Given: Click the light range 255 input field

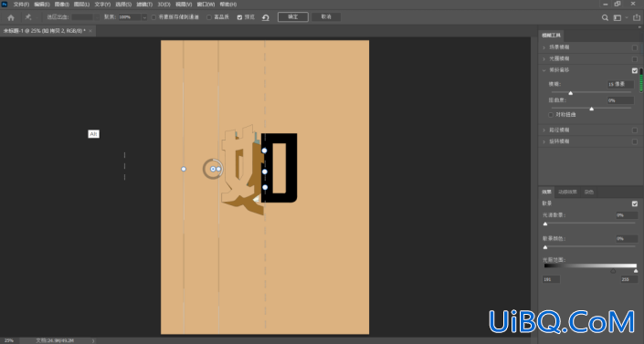Looking at the screenshot, I should click(x=629, y=279).
